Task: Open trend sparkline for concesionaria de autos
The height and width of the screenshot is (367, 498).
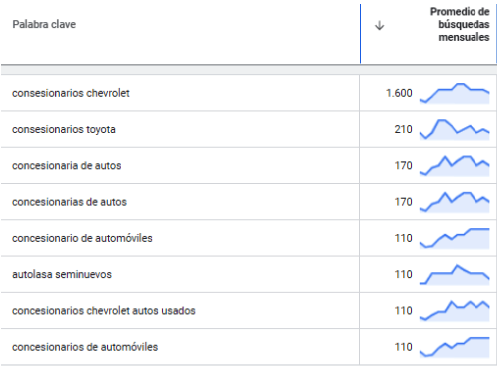Action: [455, 166]
